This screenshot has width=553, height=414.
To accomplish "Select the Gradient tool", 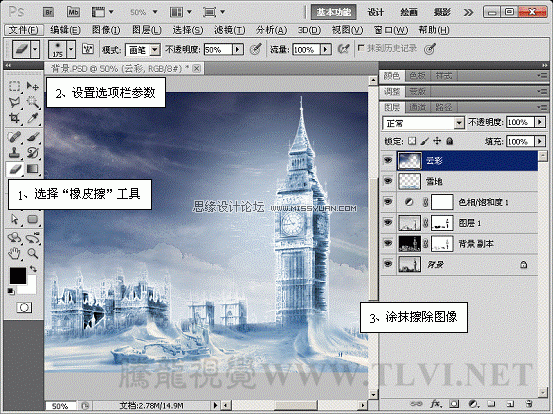I will coord(32,169).
